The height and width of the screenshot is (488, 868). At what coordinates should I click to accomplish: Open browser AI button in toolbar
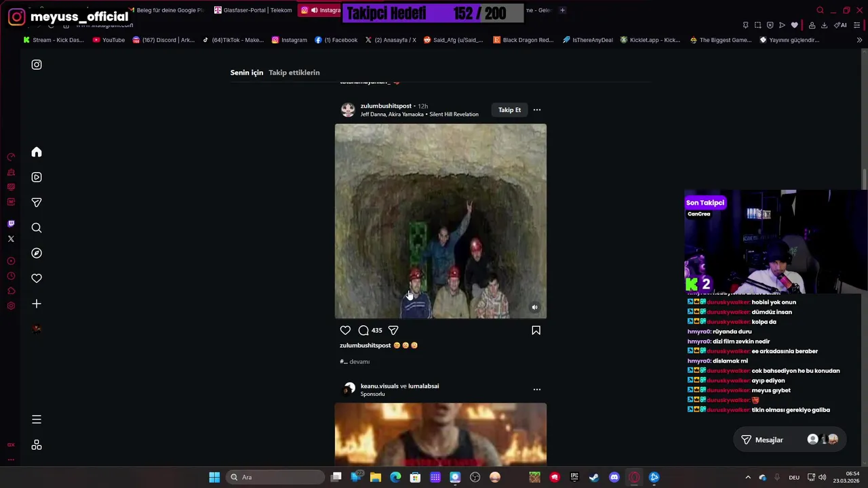841,25
